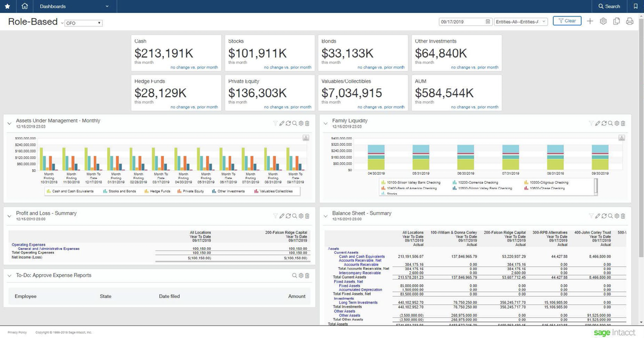Click the favorites star icon
Screen dimensions: 644x338
(8, 6)
